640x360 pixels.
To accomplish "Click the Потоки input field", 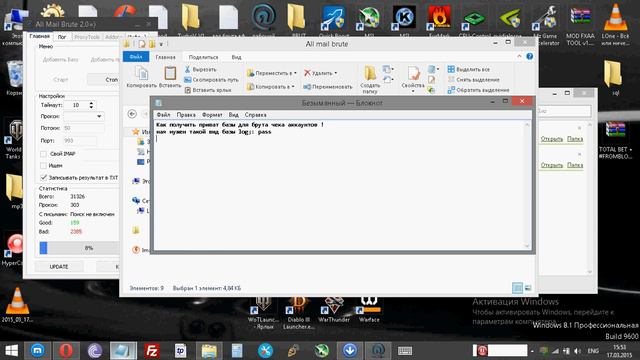I will (84, 128).
